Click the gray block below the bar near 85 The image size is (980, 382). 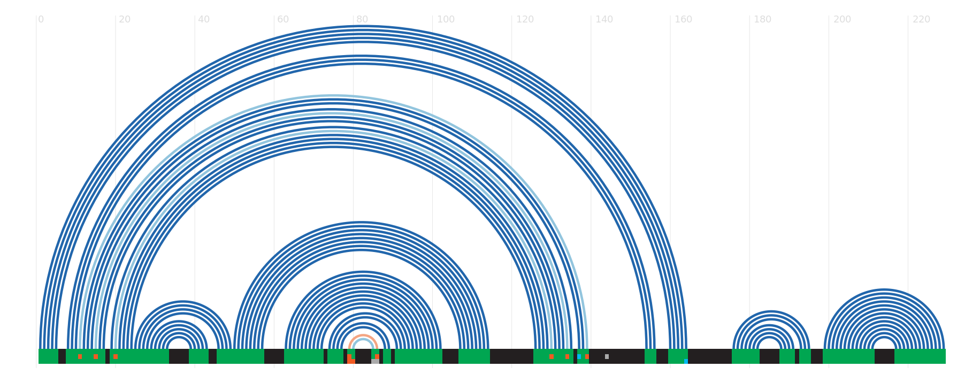pyautogui.click(x=375, y=362)
